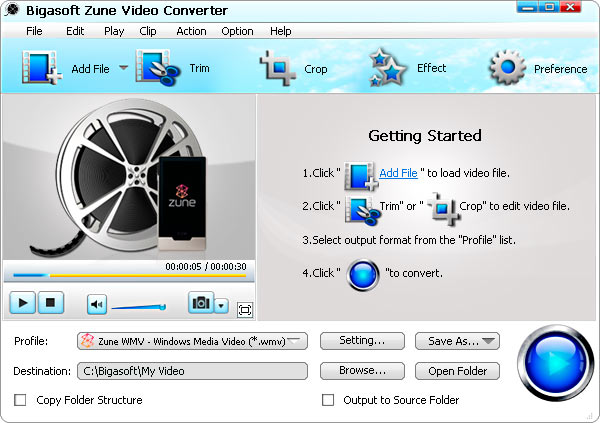Open the Profile format dropdown
The height and width of the screenshot is (423, 600).
[x=192, y=341]
